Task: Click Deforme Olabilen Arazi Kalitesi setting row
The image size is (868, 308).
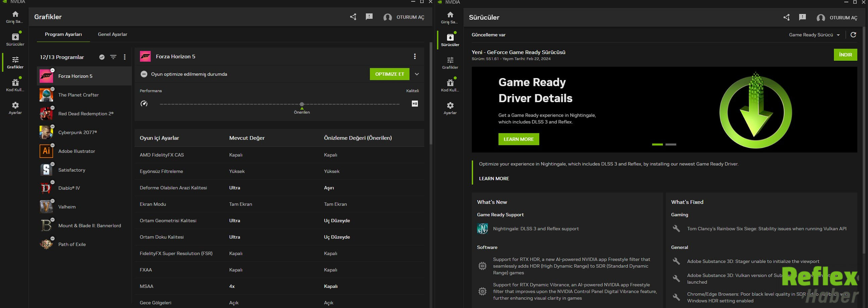Action: [279, 188]
